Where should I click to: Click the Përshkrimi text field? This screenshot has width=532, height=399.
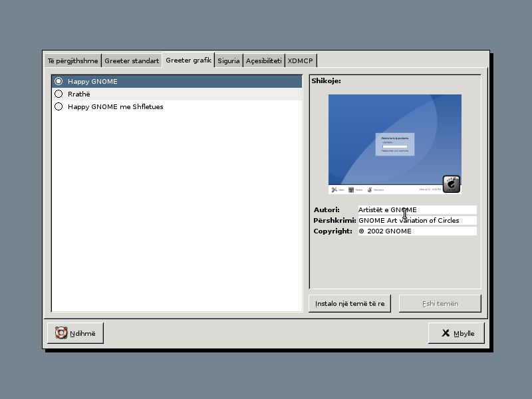417,221
